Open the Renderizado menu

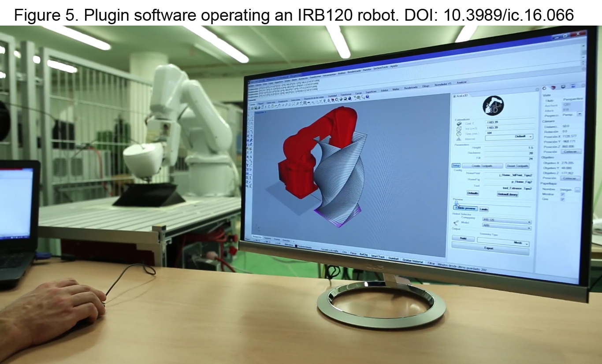point(354,71)
